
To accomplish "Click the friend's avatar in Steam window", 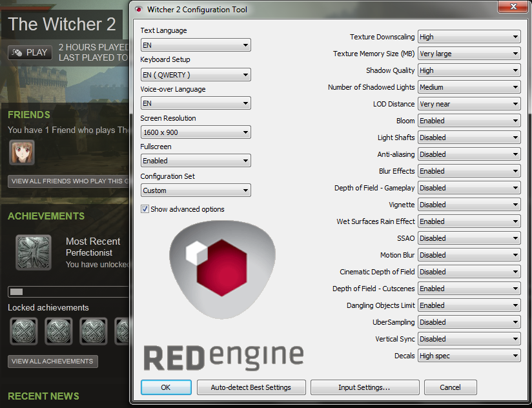I will 22,152.
